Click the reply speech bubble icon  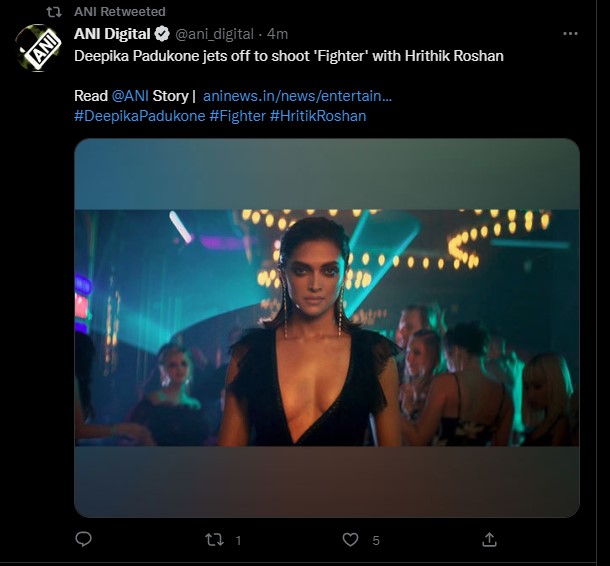point(84,540)
